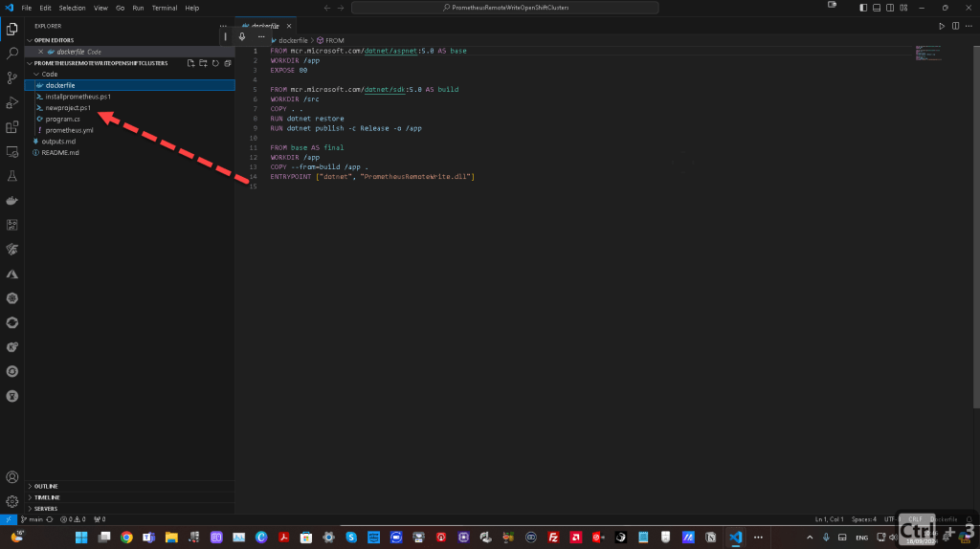
Task: Collapse all folders in explorer
Action: click(228, 63)
